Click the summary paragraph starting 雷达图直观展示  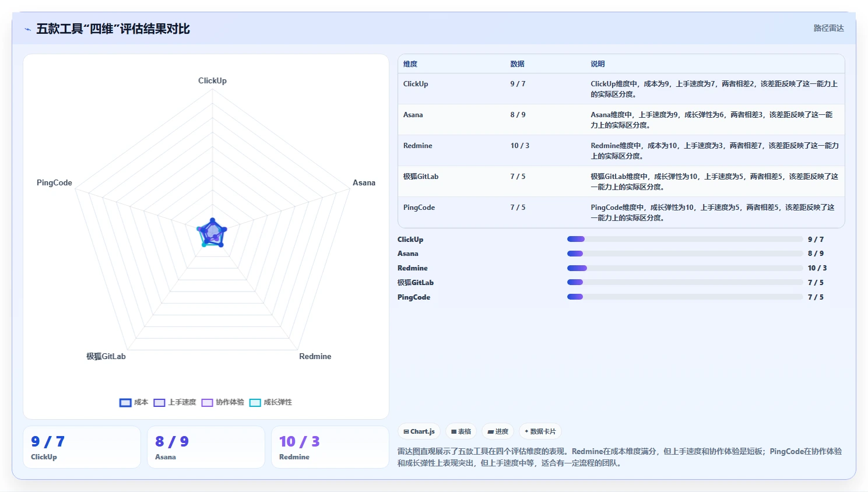(x=620, y=458)
